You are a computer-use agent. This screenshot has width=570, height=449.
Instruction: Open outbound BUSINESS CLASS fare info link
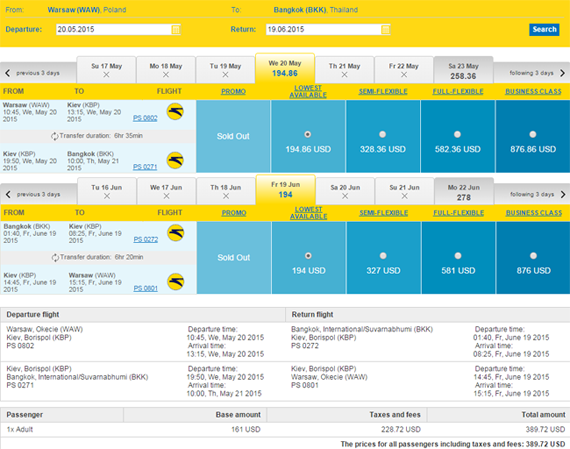[x=533, y=92]
